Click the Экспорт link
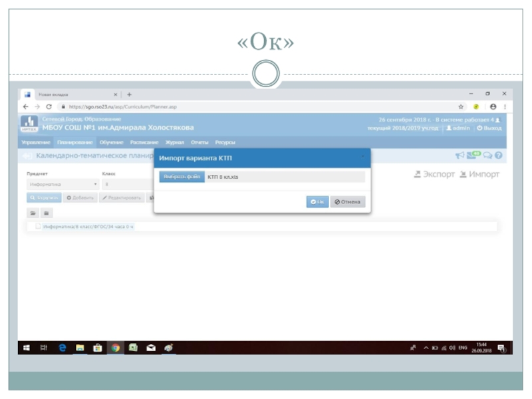The image size is (532, 399). point(434,174)
